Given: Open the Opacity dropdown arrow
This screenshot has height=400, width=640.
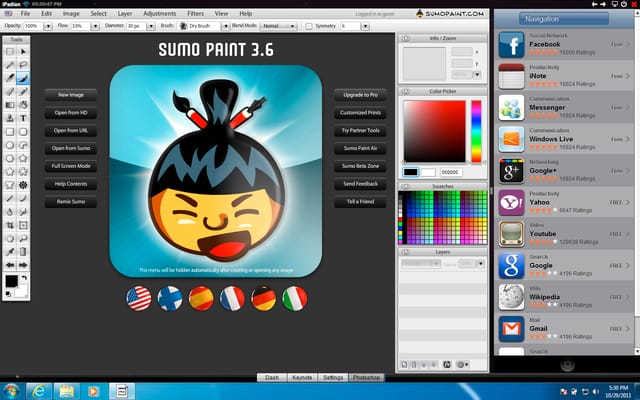Looking at the screenshot, I should 48,26.
